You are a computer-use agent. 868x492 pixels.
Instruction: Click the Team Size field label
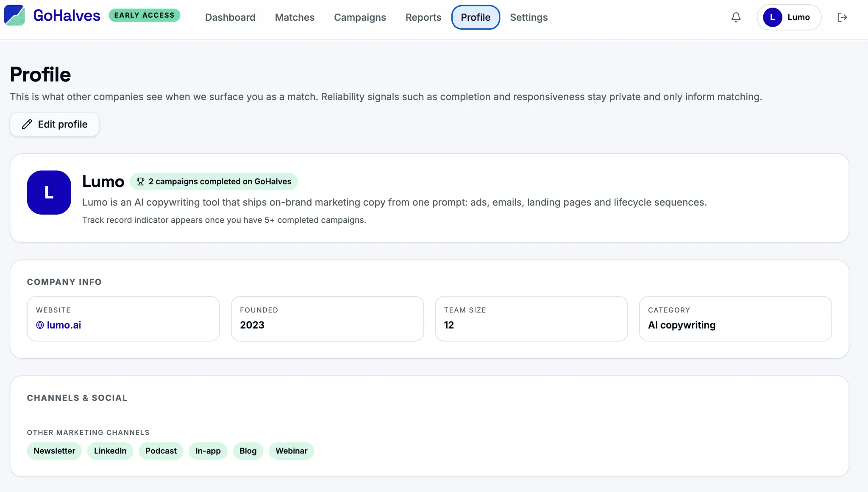[x=465, y=310]
